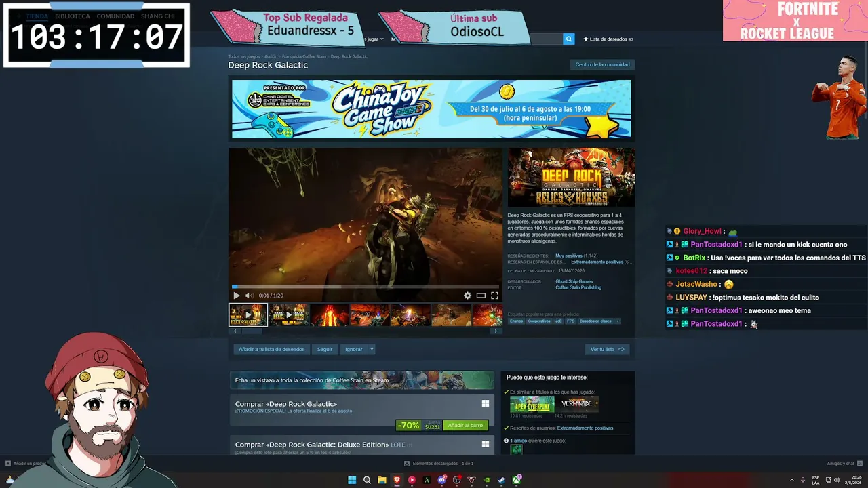
Task: Click 'Añadir a tu lista de deseados' button
Action: 271,350
